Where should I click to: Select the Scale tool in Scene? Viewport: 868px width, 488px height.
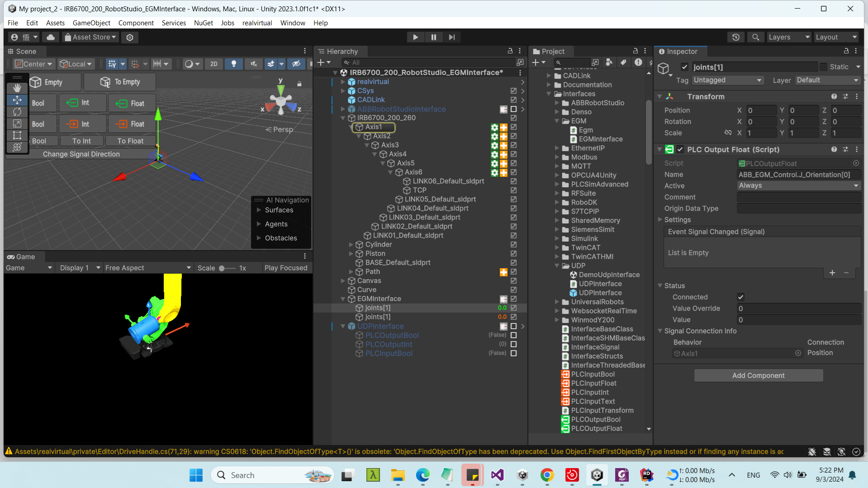point(17,123)
